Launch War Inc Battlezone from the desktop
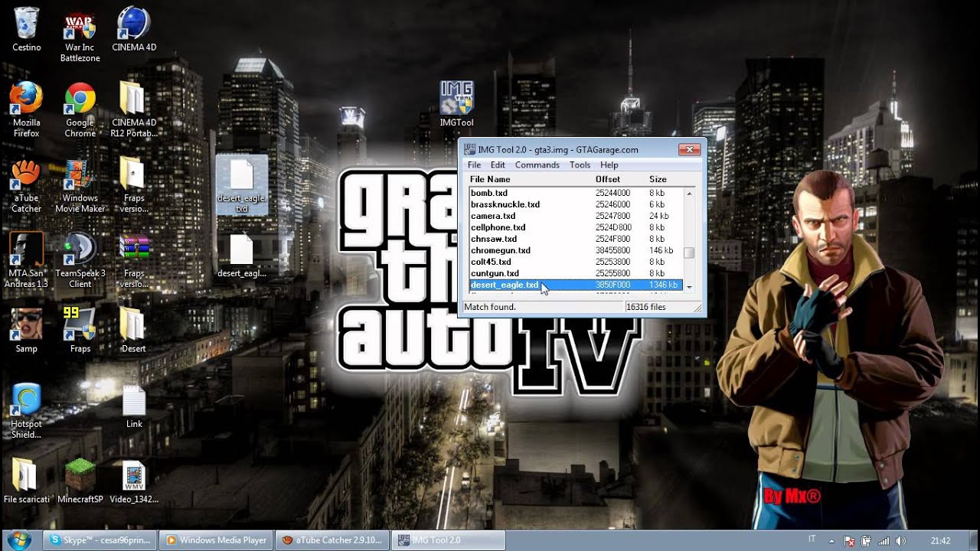 80,34
